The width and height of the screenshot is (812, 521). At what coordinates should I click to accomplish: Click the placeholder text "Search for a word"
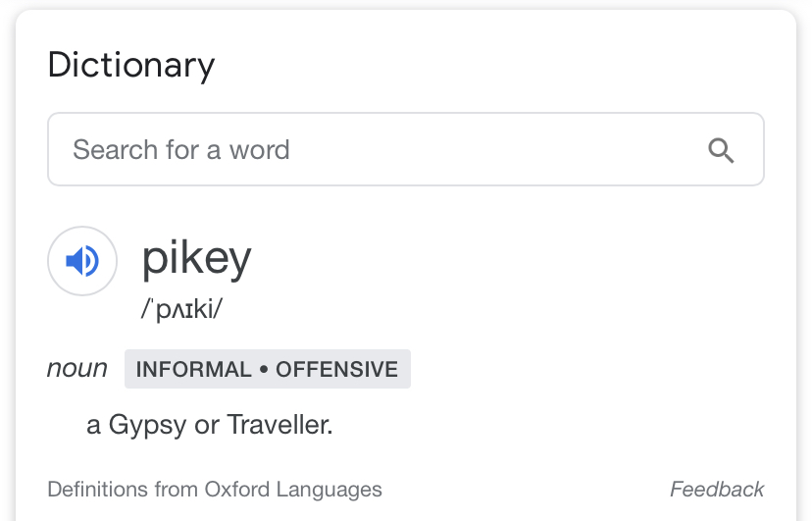(180, 150)
